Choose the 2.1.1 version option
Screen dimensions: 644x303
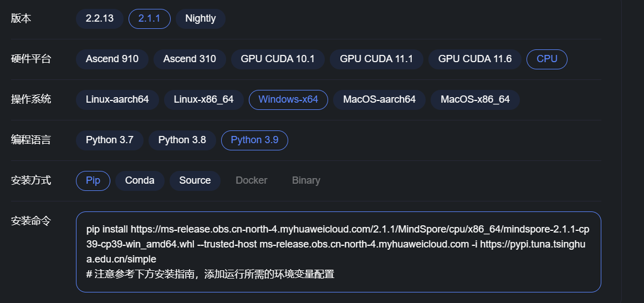[x=149, y=18]
